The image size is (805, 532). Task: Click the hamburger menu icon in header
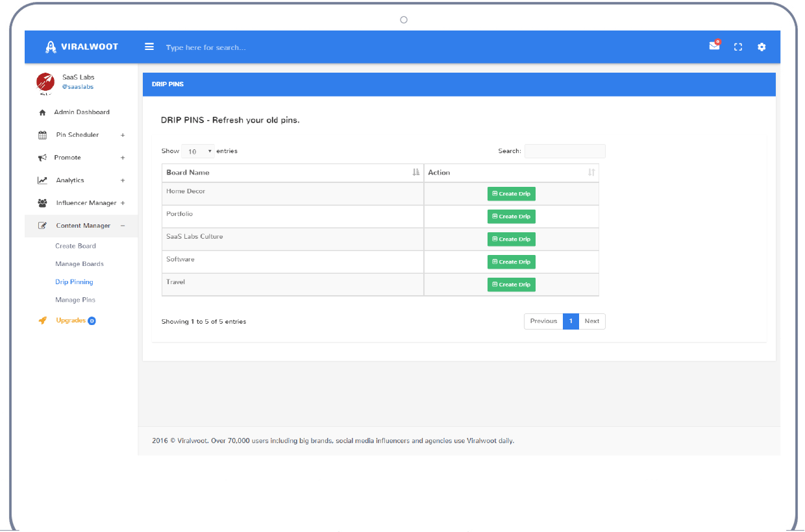point(149,47)
